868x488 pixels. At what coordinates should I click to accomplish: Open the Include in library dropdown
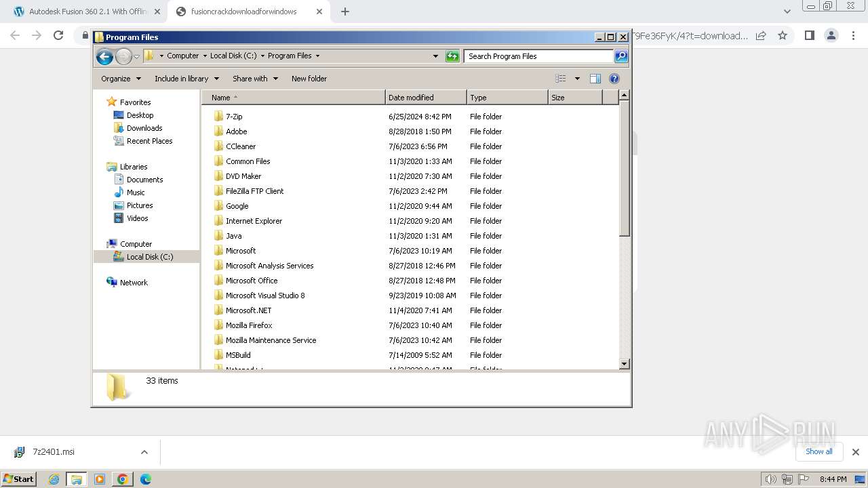(x=186, y=79)
